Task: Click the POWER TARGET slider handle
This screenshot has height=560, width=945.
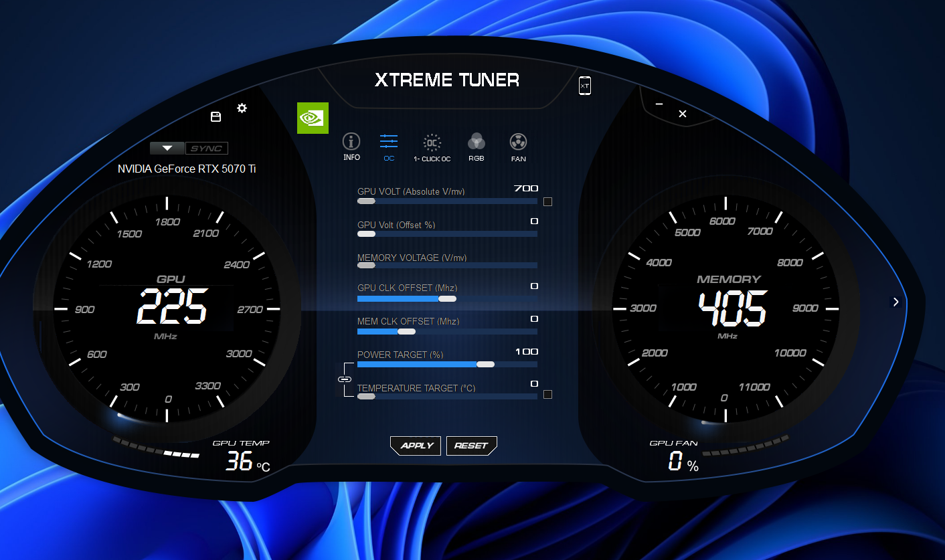Action: 485,364
